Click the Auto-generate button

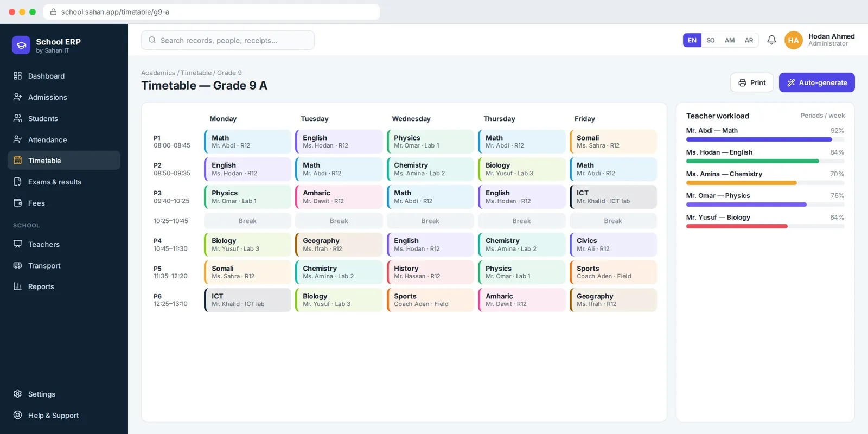817,82
